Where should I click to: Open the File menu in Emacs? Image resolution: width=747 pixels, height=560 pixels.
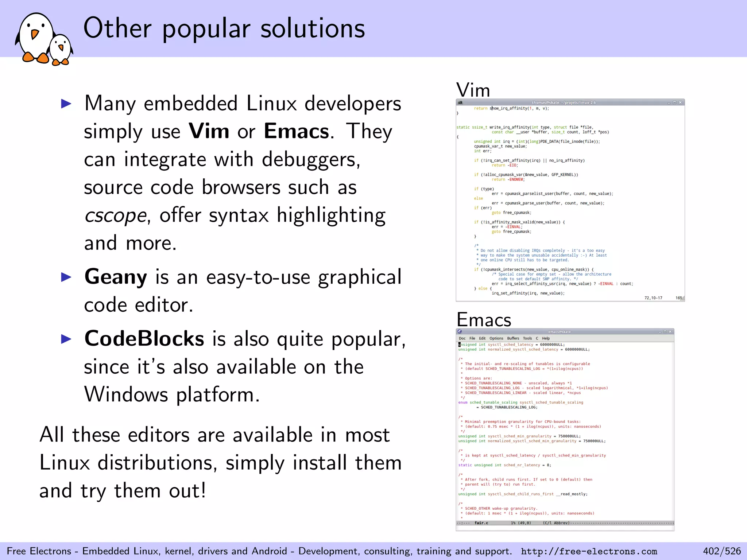coord(472,338)
